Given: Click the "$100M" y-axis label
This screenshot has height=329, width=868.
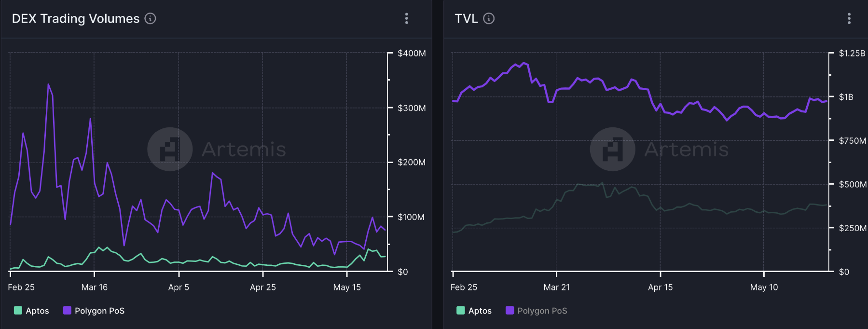Looking at the screenshot, I should 411,217.
